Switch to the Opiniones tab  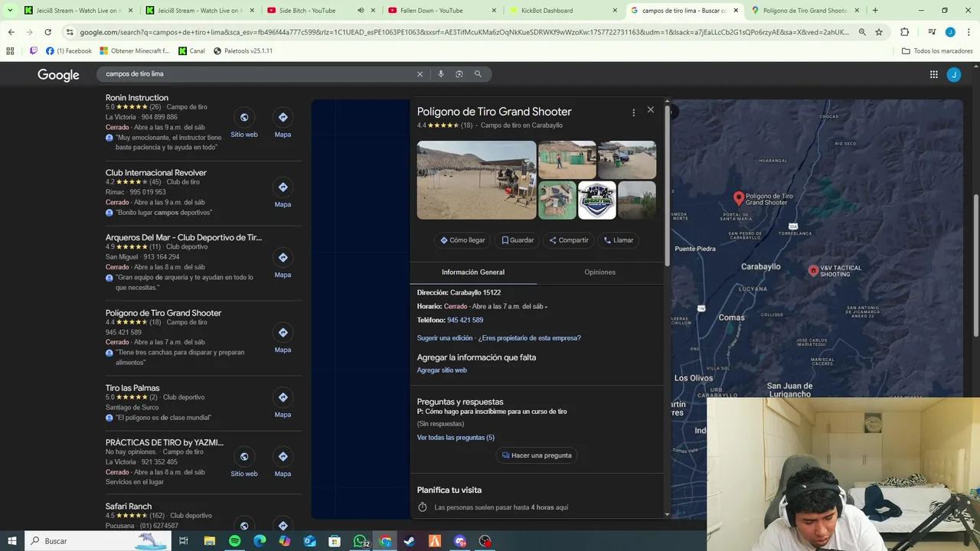pyautogui.click(x=599, y=272)
